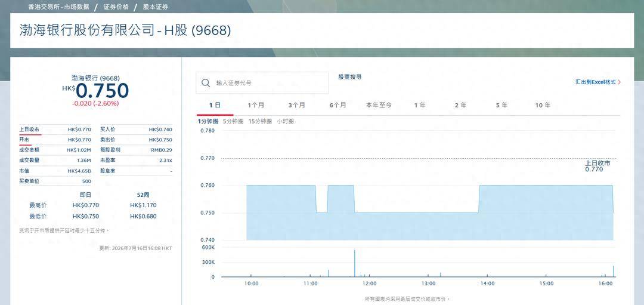Image resolution: width=644 pixels, height=305 pixels.
Task: Switch to the 1分钟图 interval
Action: (208, 121)
